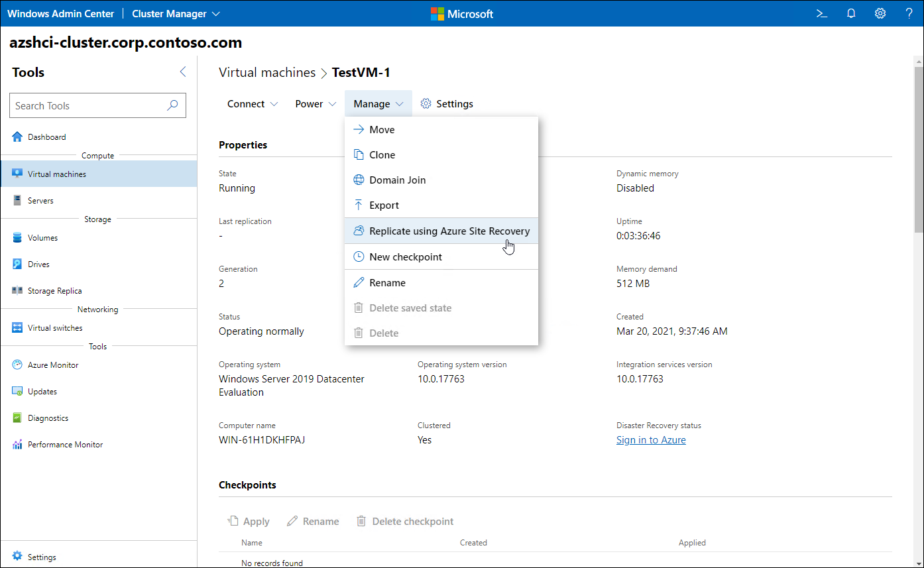Click the search magnifier icon in Search Tools

pos(172,105)
